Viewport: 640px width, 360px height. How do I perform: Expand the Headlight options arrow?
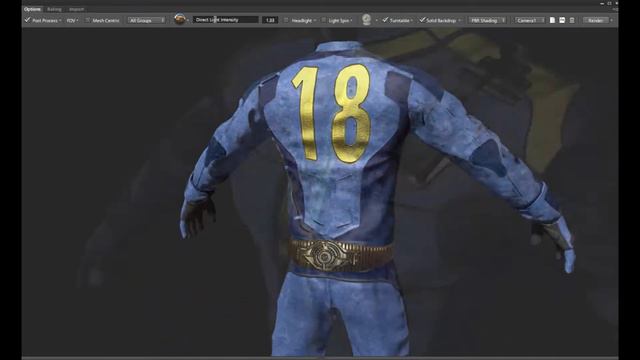coord(315,20)
